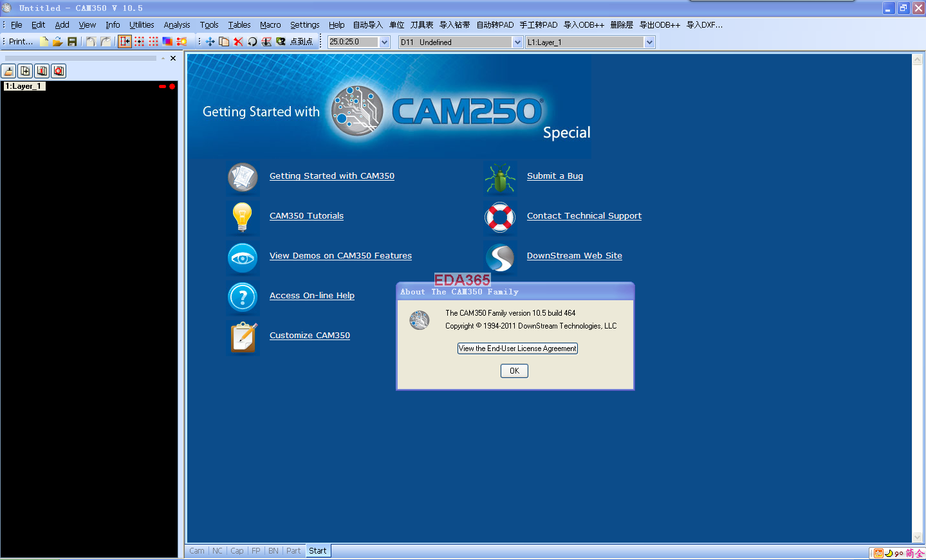Click the 导入钻带 menu item
Screen dimensions: 926x560
click(454, 25)
